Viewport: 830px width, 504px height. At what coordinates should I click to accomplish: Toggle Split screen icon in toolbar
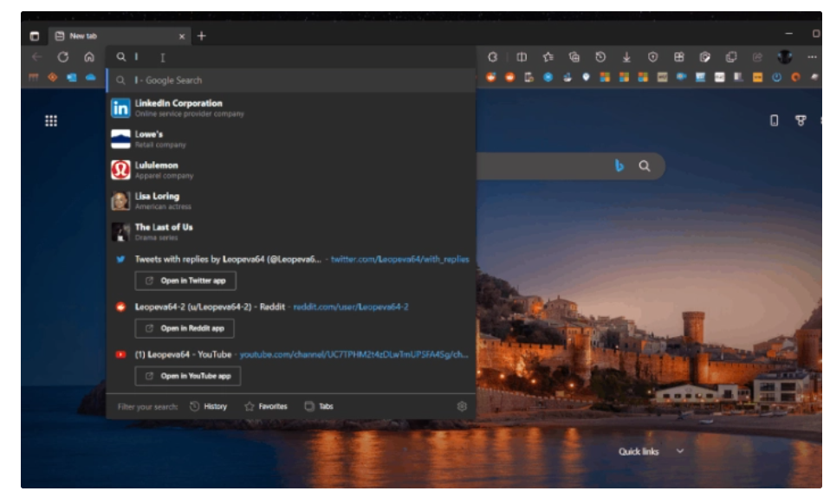(x=522, y=57)
